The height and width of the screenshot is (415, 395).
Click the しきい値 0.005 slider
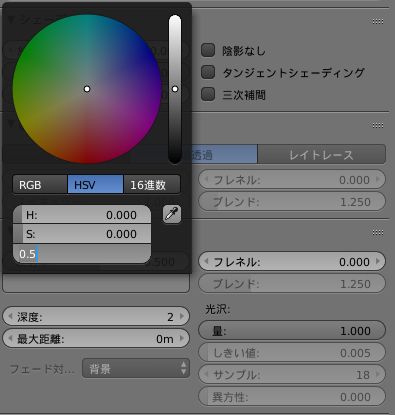(x=292, y=352)
